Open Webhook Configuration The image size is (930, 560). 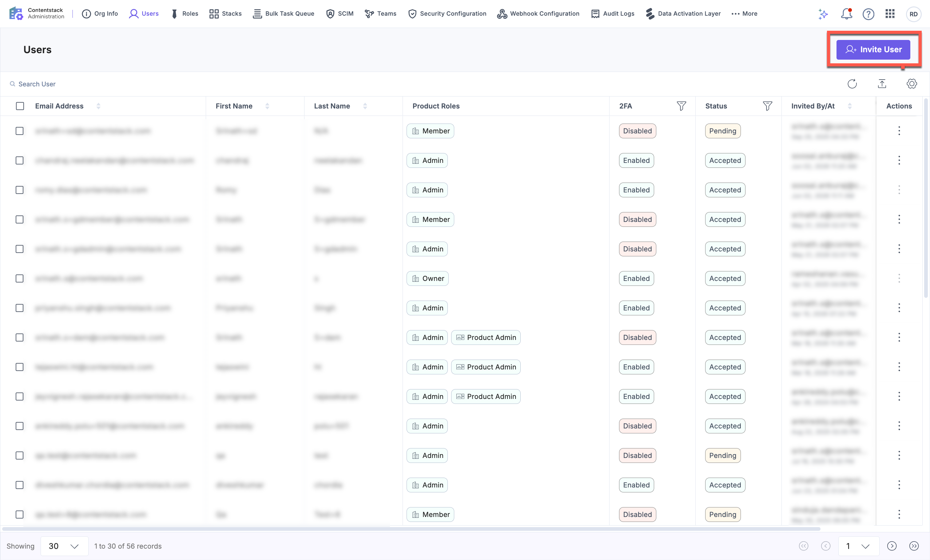coord(538,14)
